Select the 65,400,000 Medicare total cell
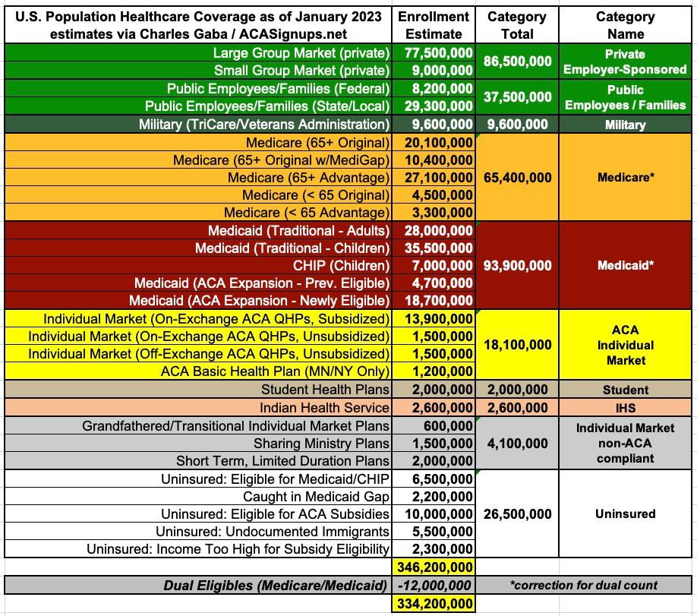This screenshot has width=697, height=616. 516,178
